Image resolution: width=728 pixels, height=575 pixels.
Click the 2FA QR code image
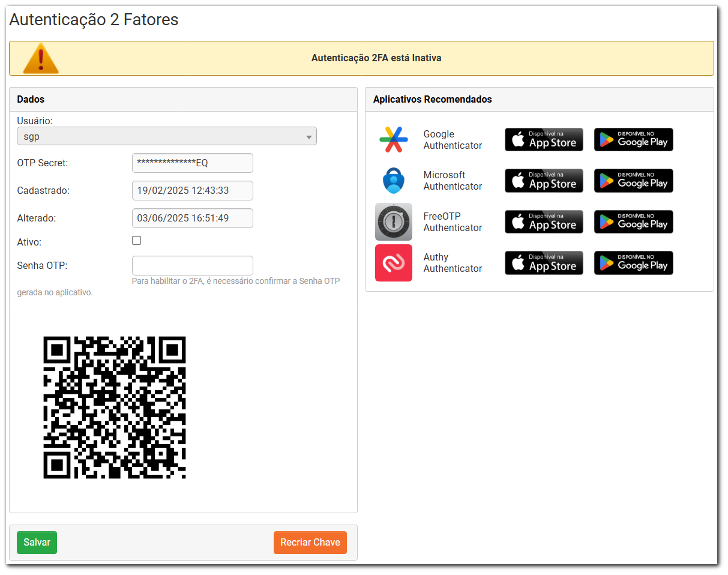[x=115, y=408]
